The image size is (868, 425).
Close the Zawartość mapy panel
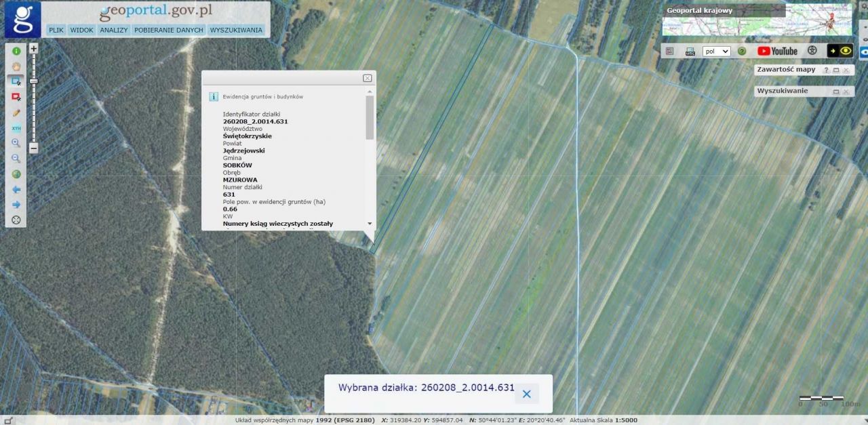click(846, 70)
